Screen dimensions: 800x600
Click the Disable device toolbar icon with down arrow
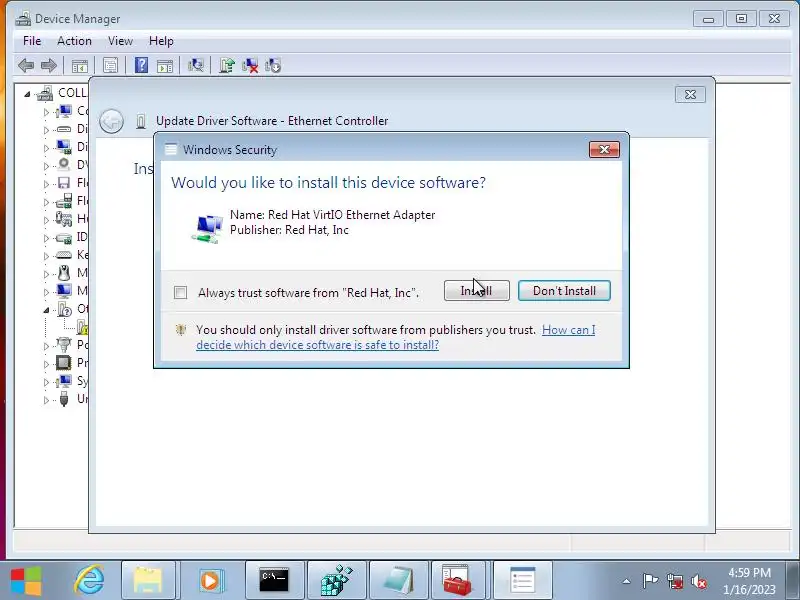coord(273,65)
